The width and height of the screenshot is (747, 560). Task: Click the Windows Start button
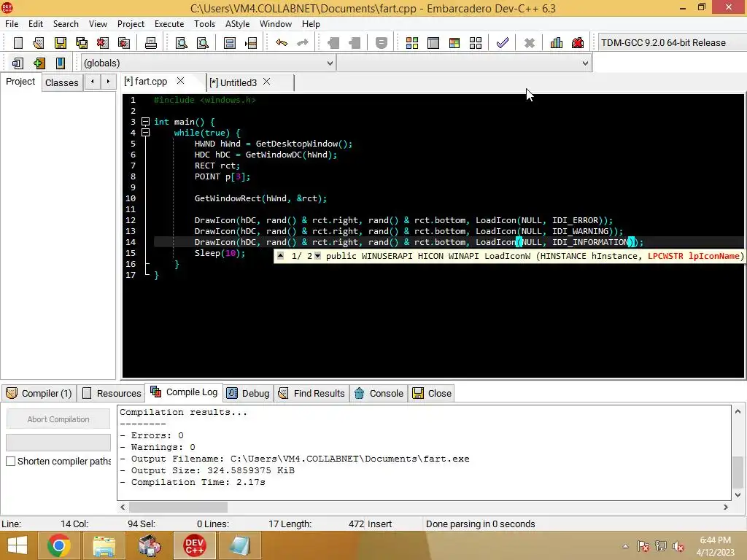coord(18,545)
